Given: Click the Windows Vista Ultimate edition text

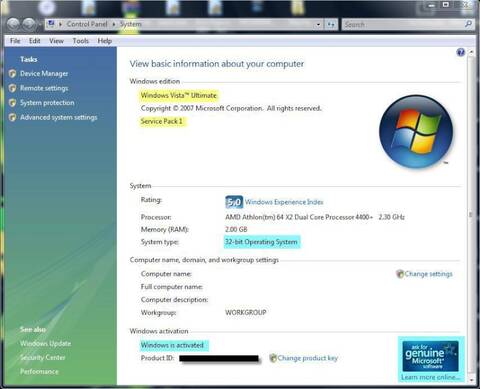Looking at the screenshot, I should pyautogui.click(x=178, y=95).
